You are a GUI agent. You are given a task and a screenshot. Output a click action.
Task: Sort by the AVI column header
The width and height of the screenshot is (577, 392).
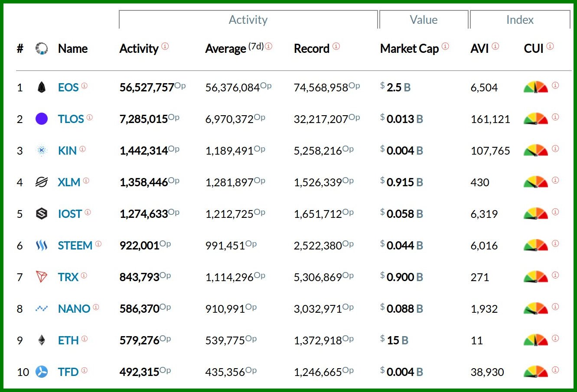point(479,49)
